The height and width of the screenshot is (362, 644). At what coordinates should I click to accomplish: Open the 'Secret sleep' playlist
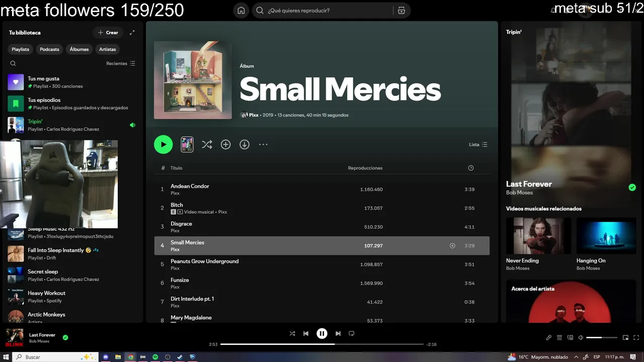coord(72,275)
